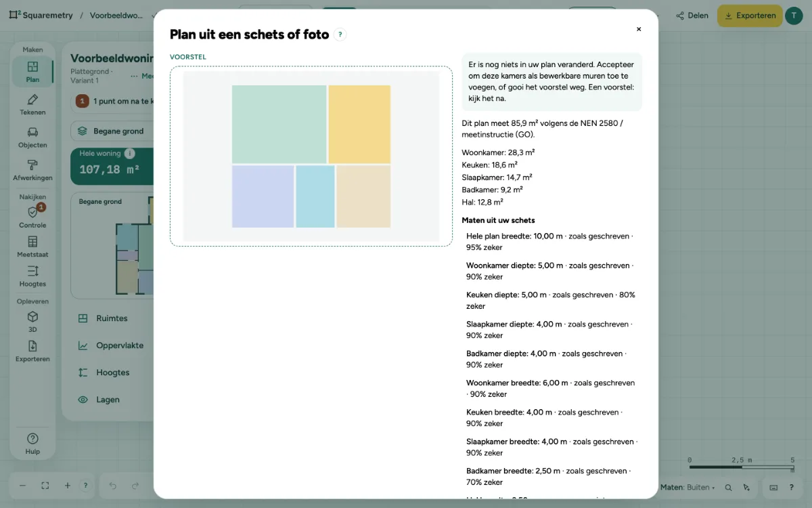
Task: Click the Delen share button
Action: pos(692,16)
